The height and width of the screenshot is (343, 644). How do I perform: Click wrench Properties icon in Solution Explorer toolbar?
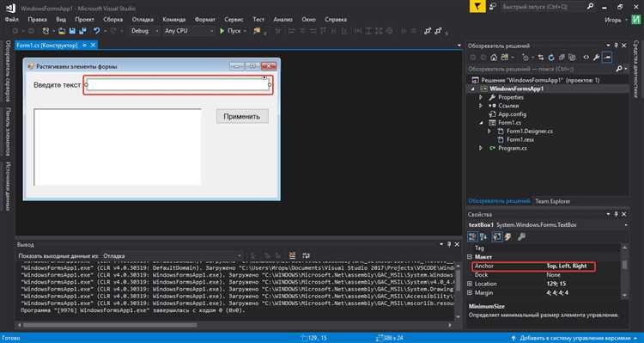(x=597, y=57)
